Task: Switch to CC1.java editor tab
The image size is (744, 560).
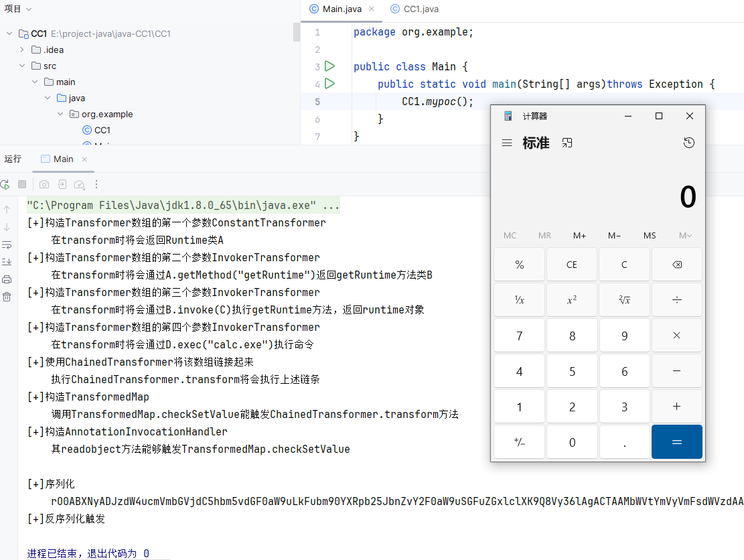Action: (x=415, y=9)
